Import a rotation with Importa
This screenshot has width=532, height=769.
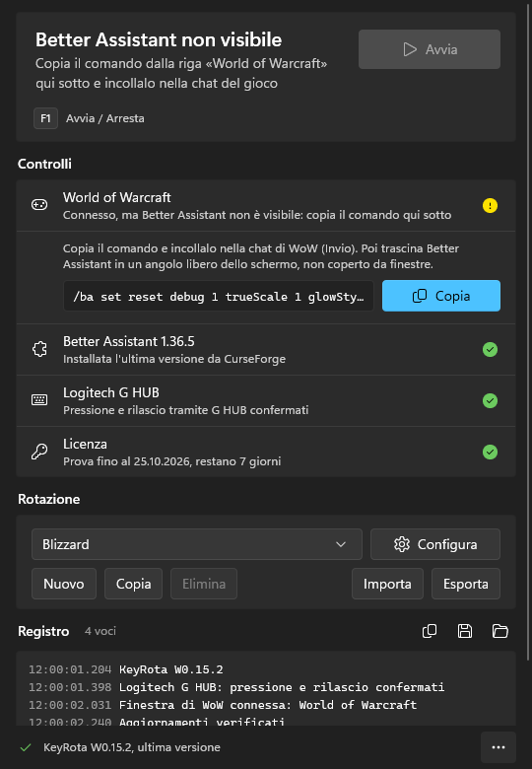click(x=387, y=584)
